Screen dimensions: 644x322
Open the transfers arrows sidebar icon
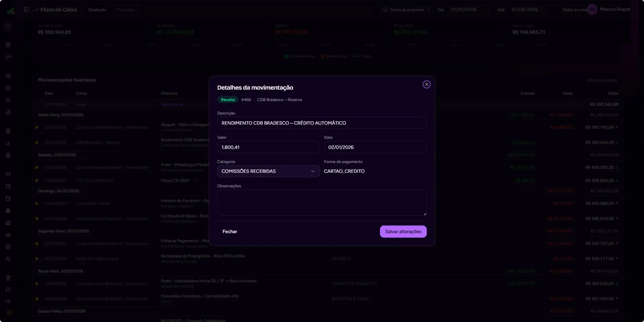point(8,100)
